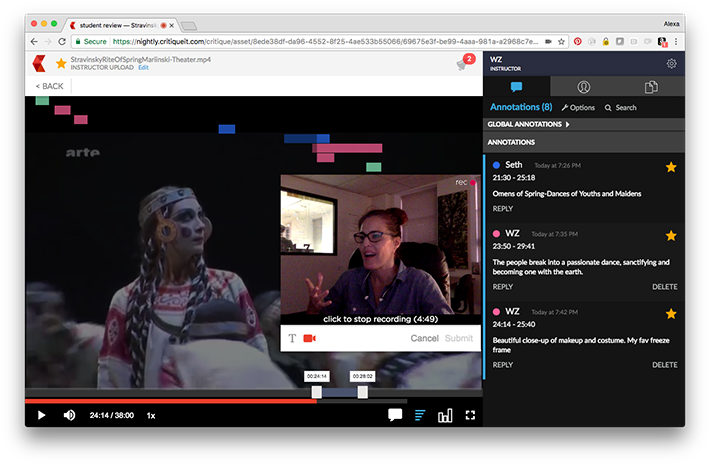Change the 1x playback speed
709x464 pixels.
point(151,416)
